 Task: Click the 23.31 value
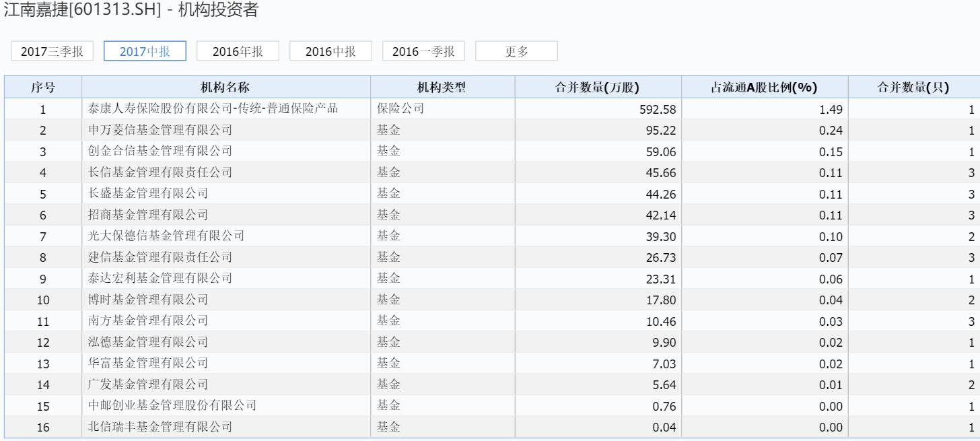tap(660, 279)
